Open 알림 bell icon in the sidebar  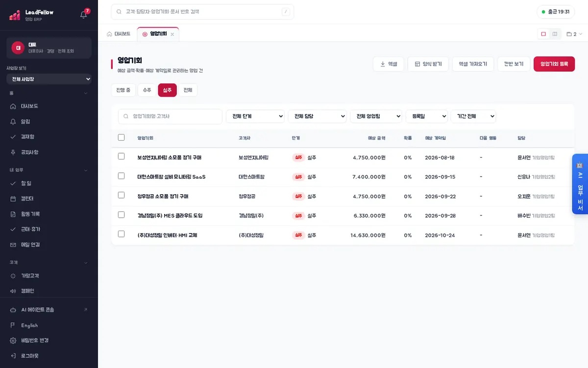13,121
